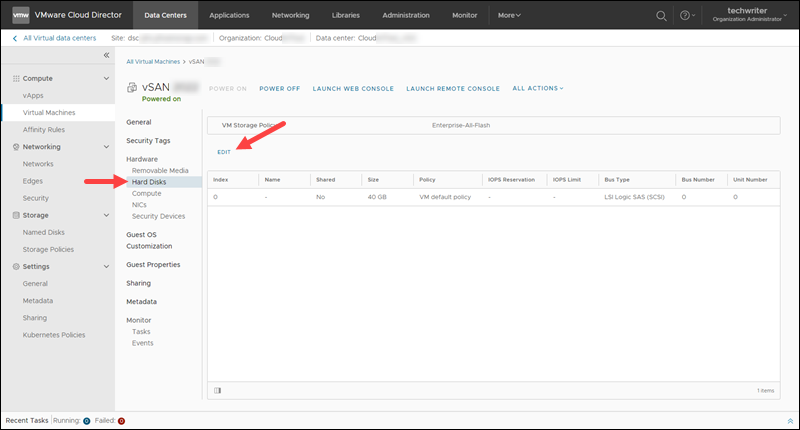Click the Compute section grid icon
The height and width of the screenshot is (430, 800).
click(x=16, y=79)
